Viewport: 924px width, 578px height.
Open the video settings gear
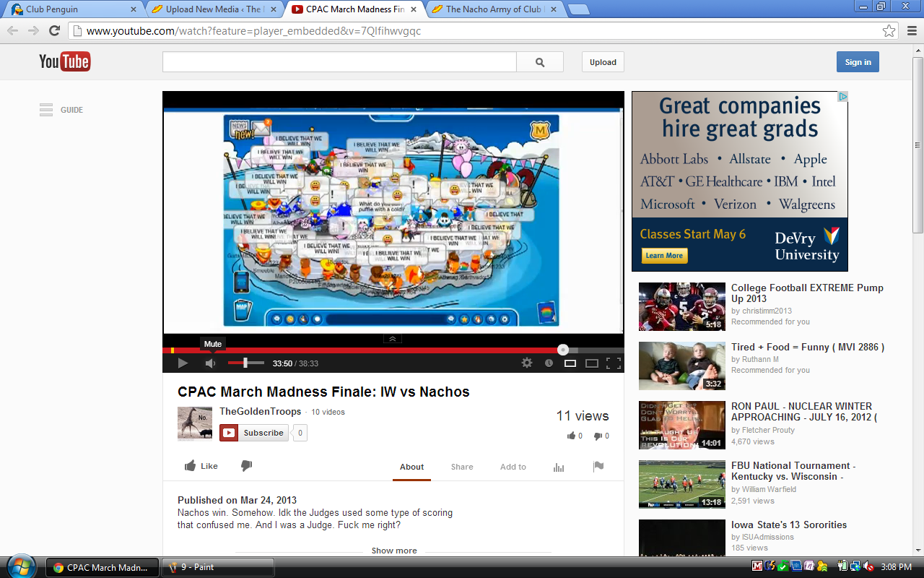pos(527,363)
